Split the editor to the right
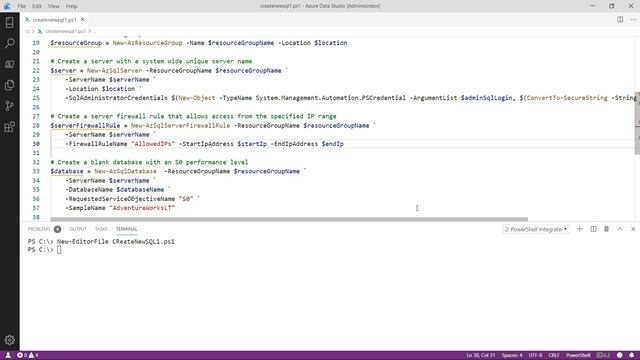This screenshot has width=640, height=360. (620, 20)
